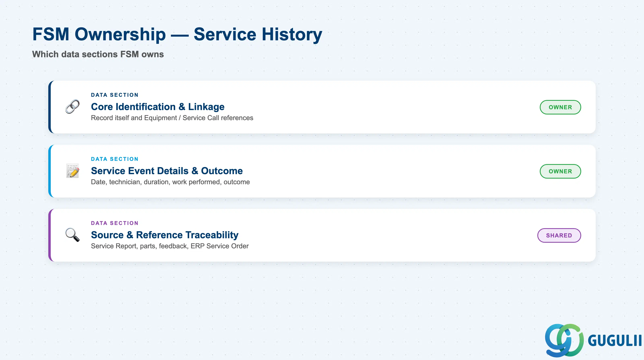644x360 pixels.
Task: Open Source & Reference Traceability heading
Action: click(164, 235)
